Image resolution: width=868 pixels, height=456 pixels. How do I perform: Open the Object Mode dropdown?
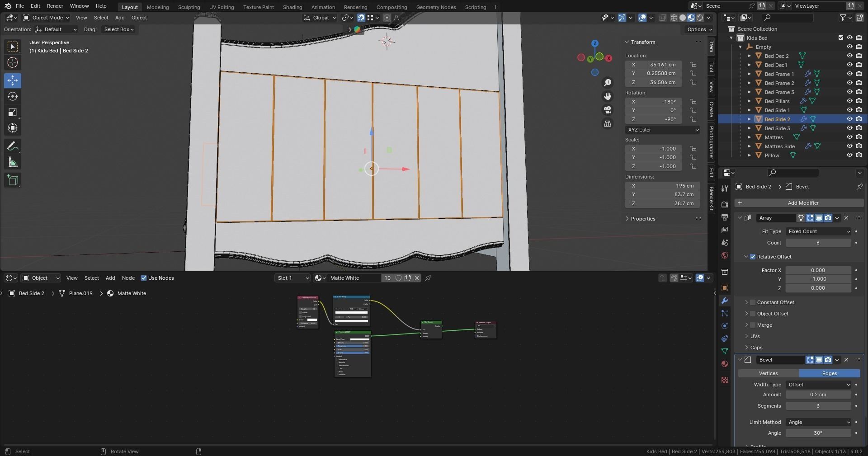pyautogui.click(x=46, y=18)
